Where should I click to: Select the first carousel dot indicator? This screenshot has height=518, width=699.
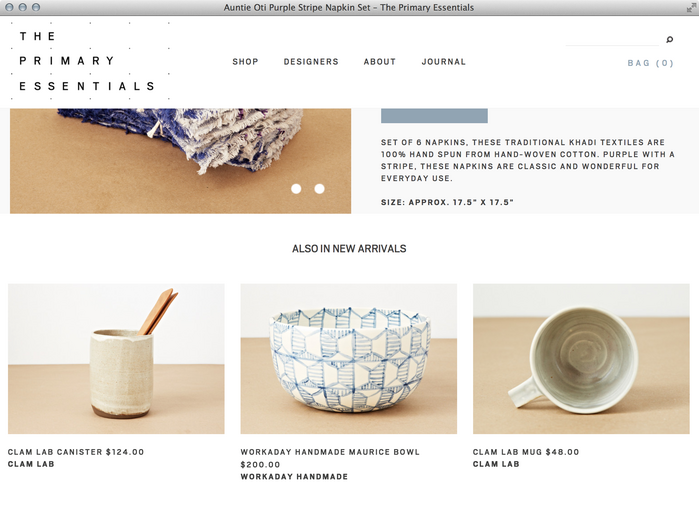pos(296,189)
